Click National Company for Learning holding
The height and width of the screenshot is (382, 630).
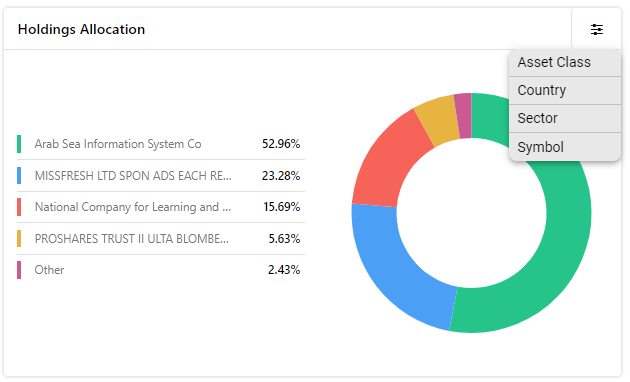[161, 207]
